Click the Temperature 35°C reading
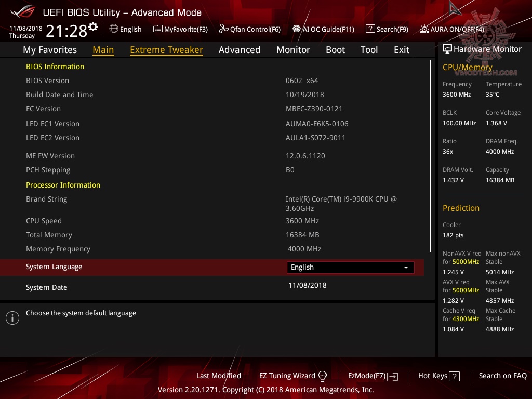Viewport: 532px width, 399px height. (x=493, y=95)
